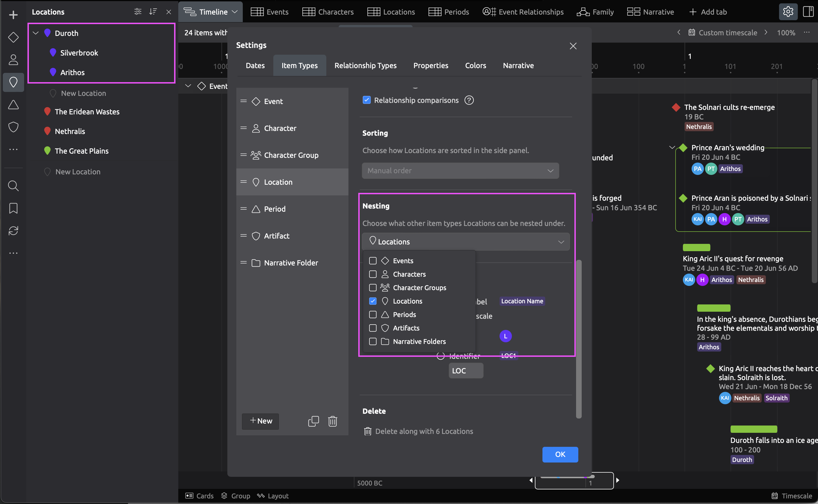Uncheck the Relationship comparisons checkbox

(366, 100)
